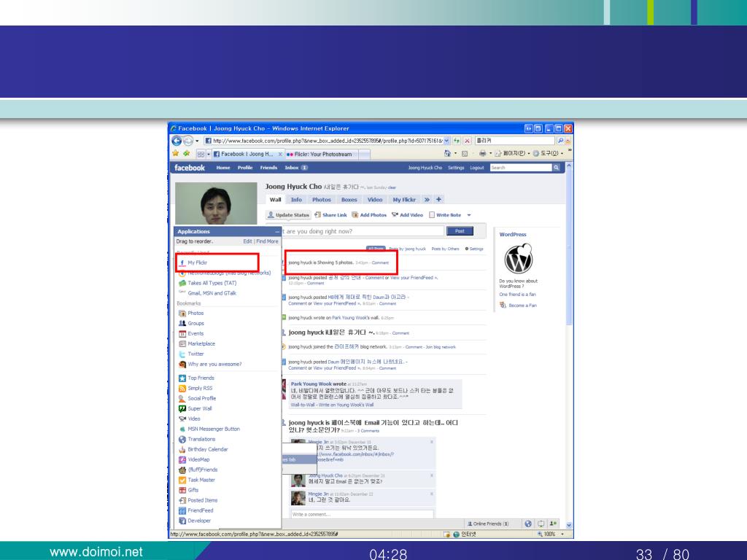Screen dimensions: 747x560
Task: Open the My Flickr application icon
Action: 182,262
